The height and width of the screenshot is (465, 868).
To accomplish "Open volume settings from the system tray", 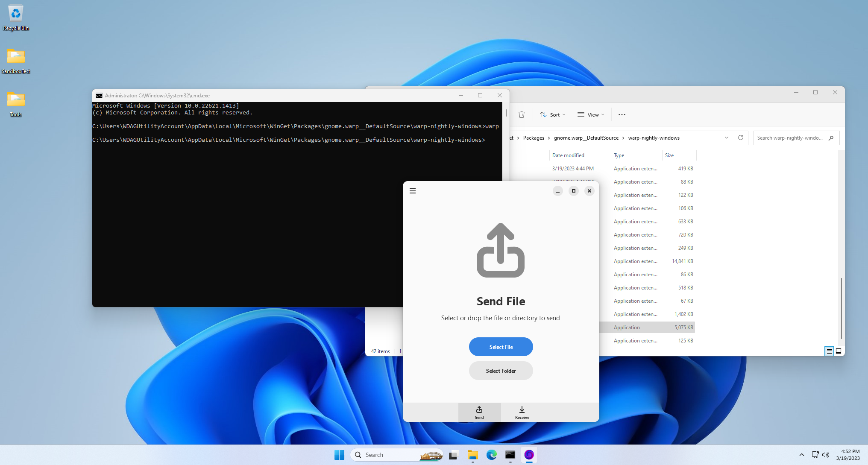I will (826, 455).
